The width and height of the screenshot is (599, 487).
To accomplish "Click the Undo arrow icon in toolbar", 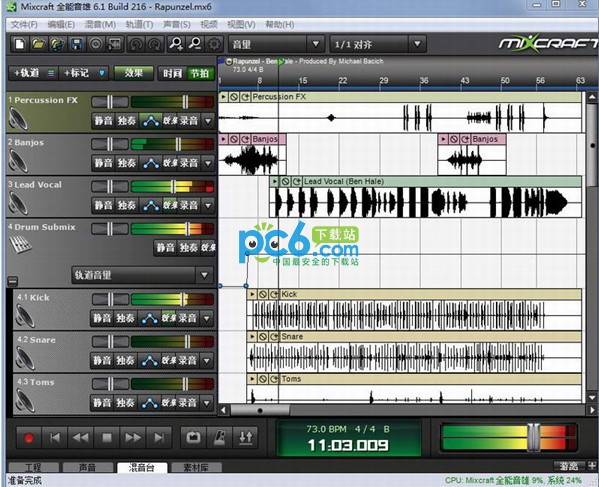I will [136, 44].
